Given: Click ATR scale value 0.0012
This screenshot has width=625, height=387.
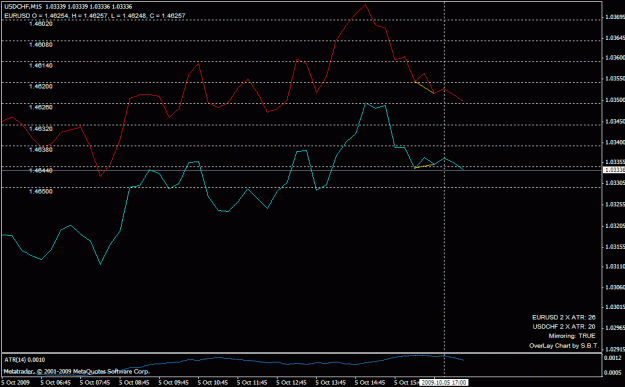Looking at the screenshot, I should point(613,358).
